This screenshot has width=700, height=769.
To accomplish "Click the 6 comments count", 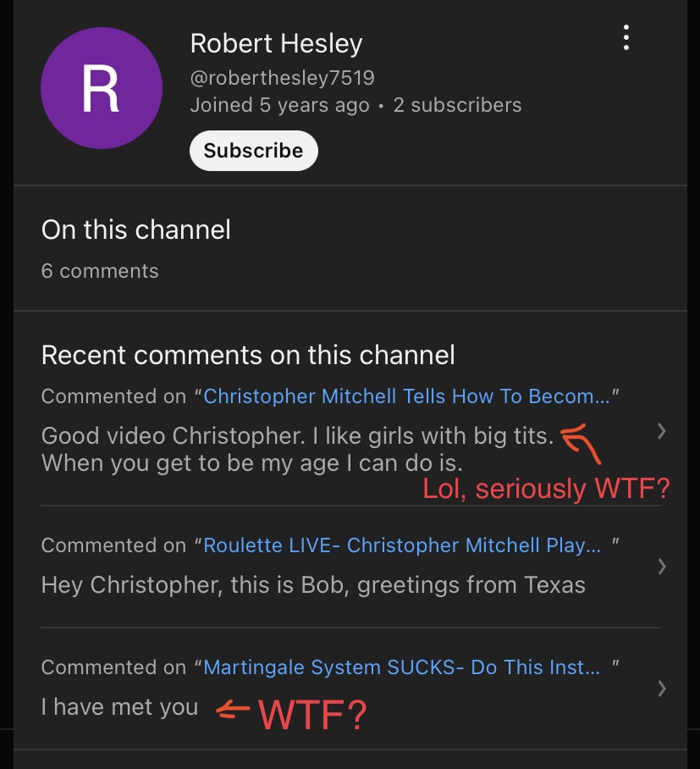I will click(x=100, y=271).
